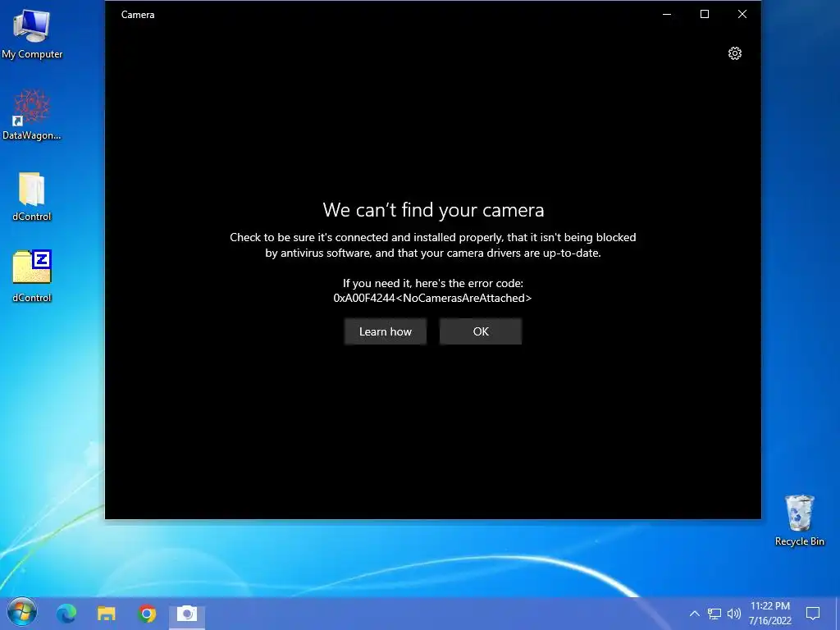Click the Camera app taskbar button
The width and height of the screenshot is (840, 630).
(187, 614)
